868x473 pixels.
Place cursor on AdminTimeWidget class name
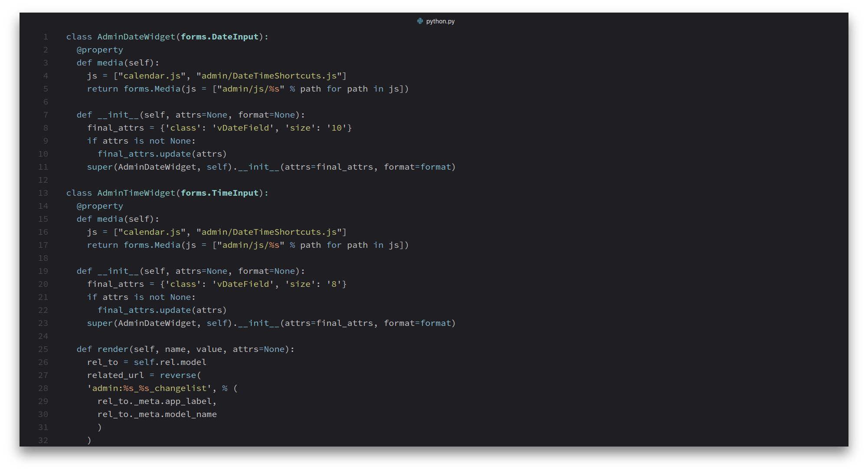(x=136, y=193)
